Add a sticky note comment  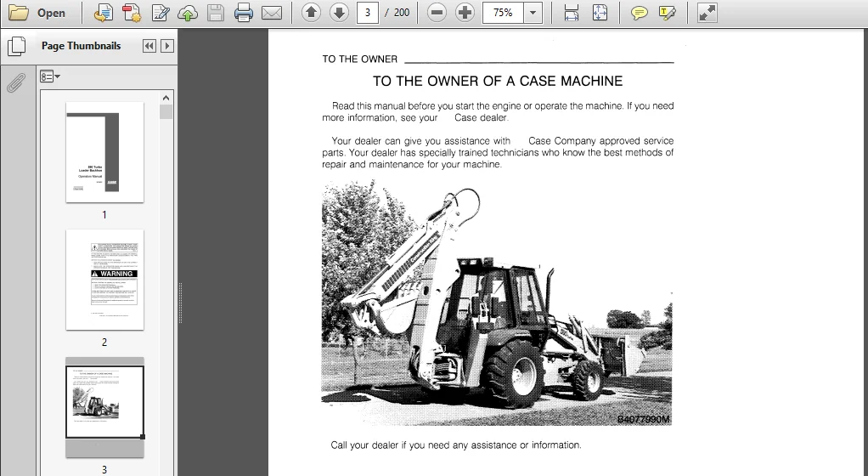[639, 13]
